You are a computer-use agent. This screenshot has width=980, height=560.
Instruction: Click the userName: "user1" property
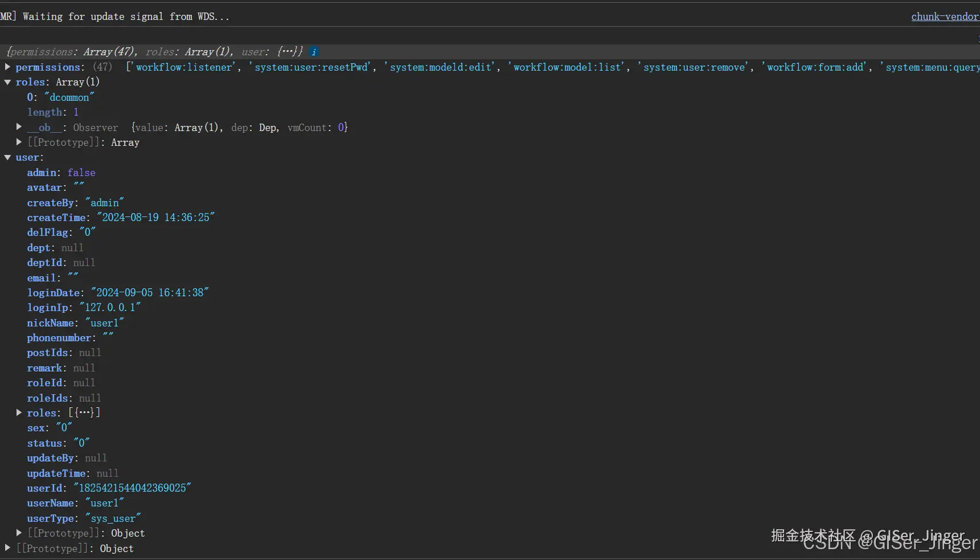(x=76, y=503)
